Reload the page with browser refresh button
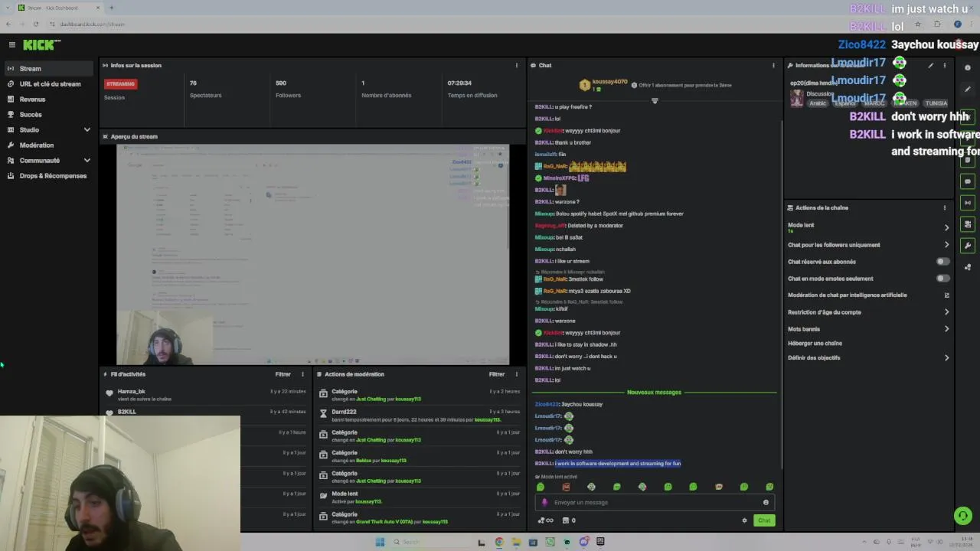The width and height of the screenshot is (980, 551). (35, 24)
